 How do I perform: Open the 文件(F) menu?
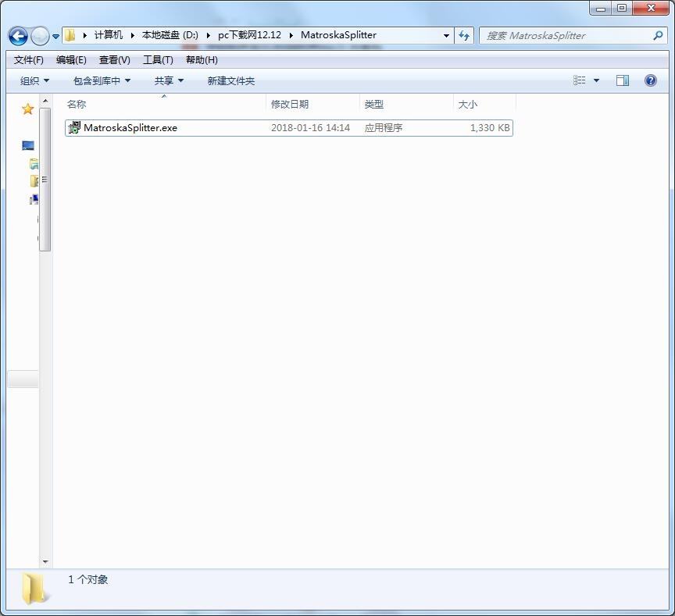tap(29, 60)
